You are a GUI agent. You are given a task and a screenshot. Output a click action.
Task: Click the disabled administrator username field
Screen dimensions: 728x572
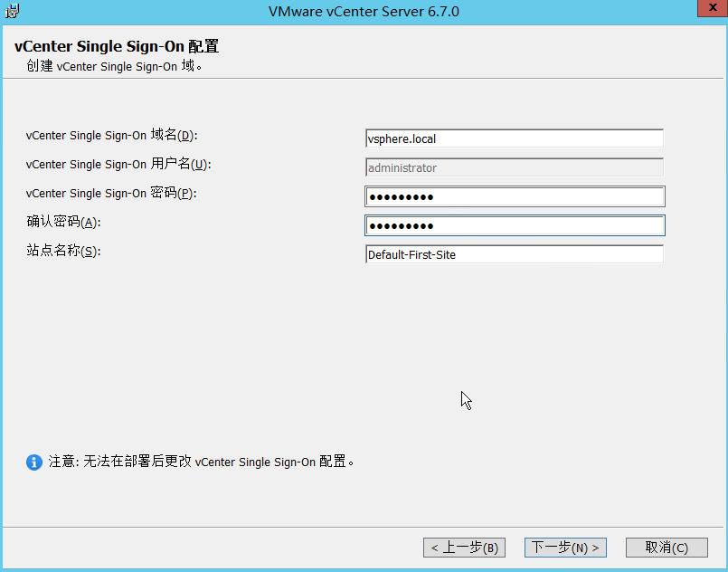[515, 167]
